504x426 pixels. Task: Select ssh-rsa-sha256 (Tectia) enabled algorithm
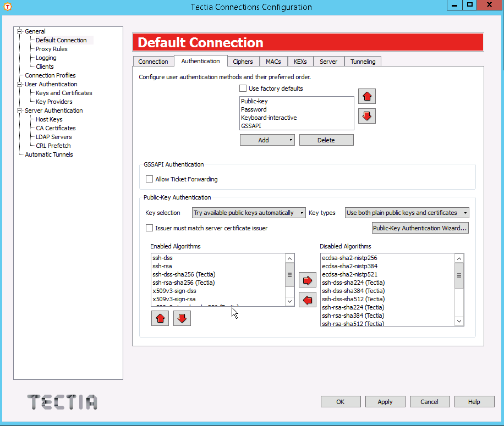click(x=218, y=283)
